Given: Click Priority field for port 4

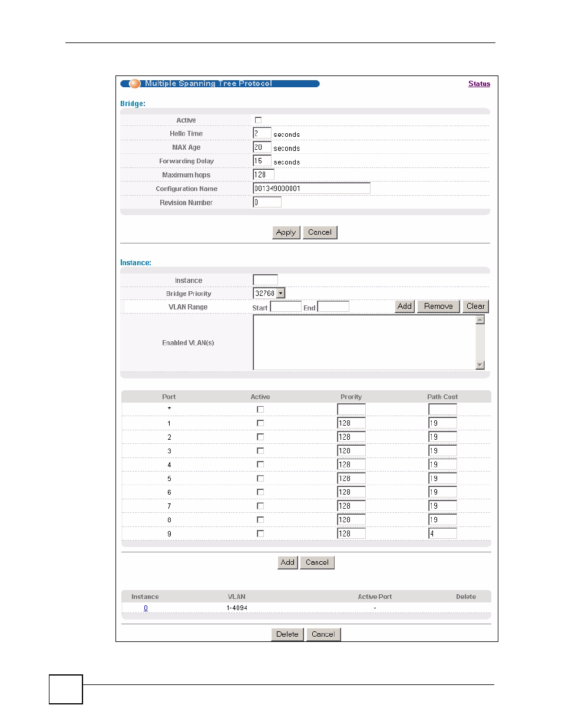Looking at the screenshot, I should pyautogui.click(x=351, y=465).
